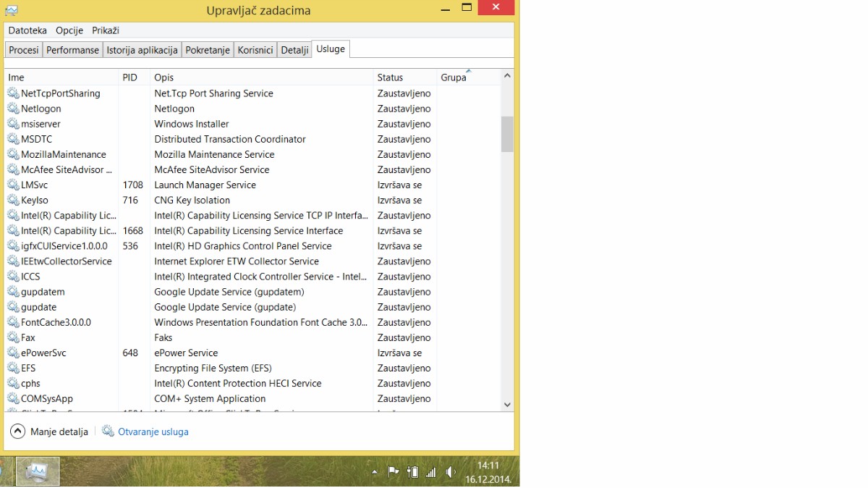This screenshot has width=868, height=488.
Task: Click the Task Manager icon in taskbar
Action: (x=38, y=471)
